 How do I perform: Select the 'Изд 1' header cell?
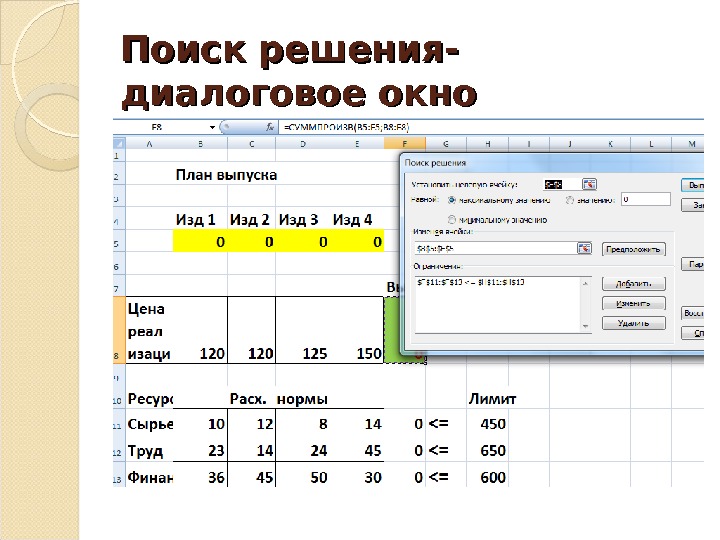point(200,219)
